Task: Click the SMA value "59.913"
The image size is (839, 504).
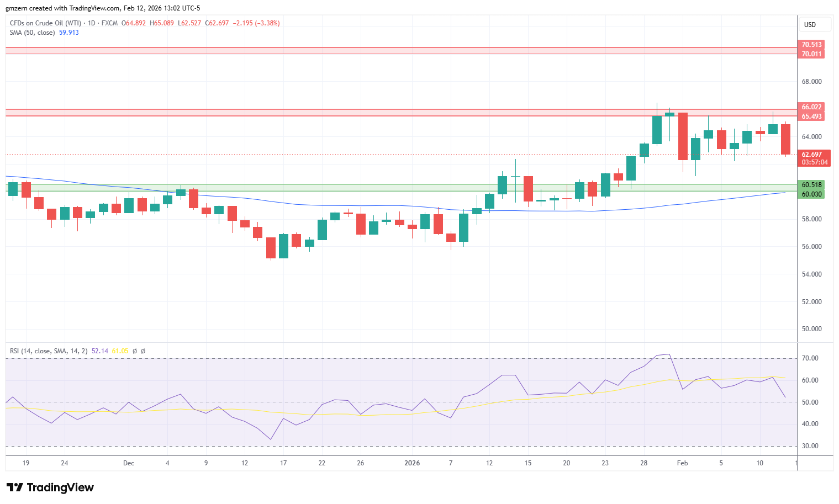Action: point(69,33)
